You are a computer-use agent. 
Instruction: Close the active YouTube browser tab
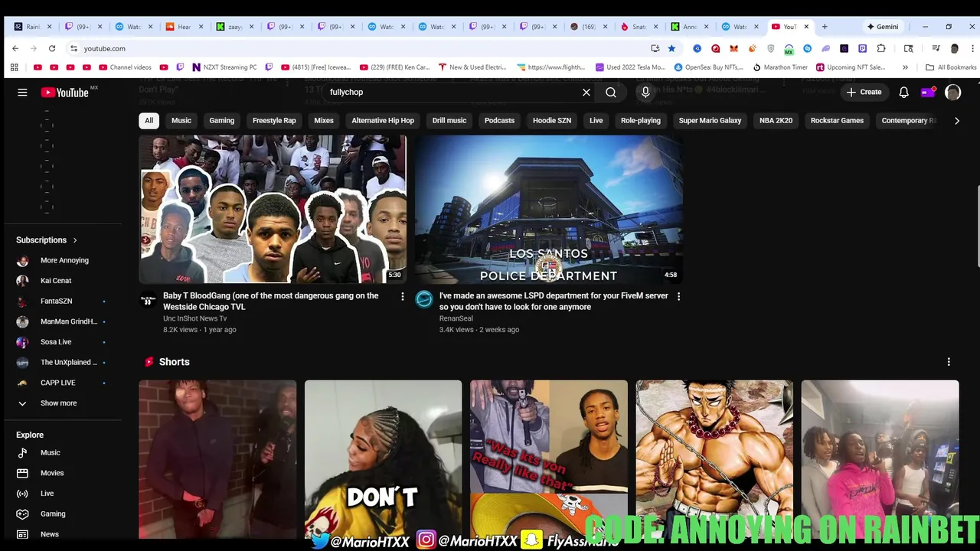point(806,27)
